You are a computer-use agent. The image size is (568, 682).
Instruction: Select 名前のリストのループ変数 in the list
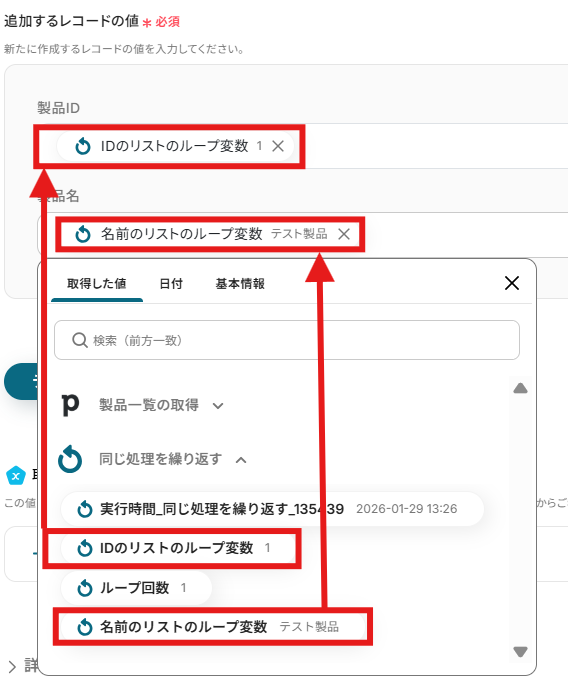(212, 627)
